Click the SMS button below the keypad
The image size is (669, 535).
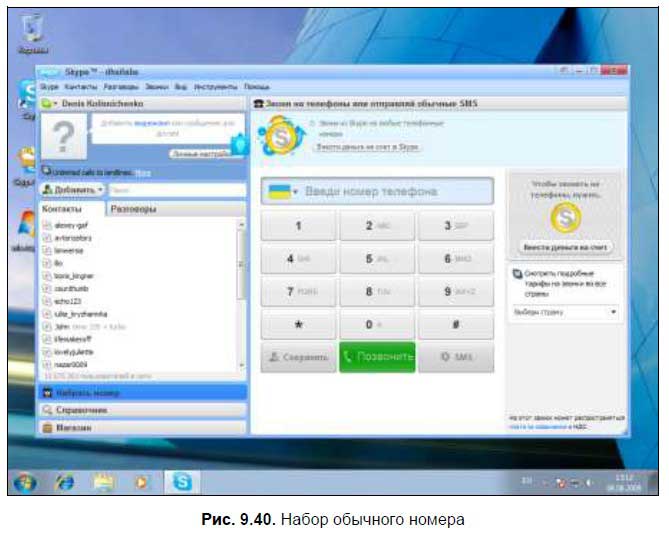click(x=456, y=357)
